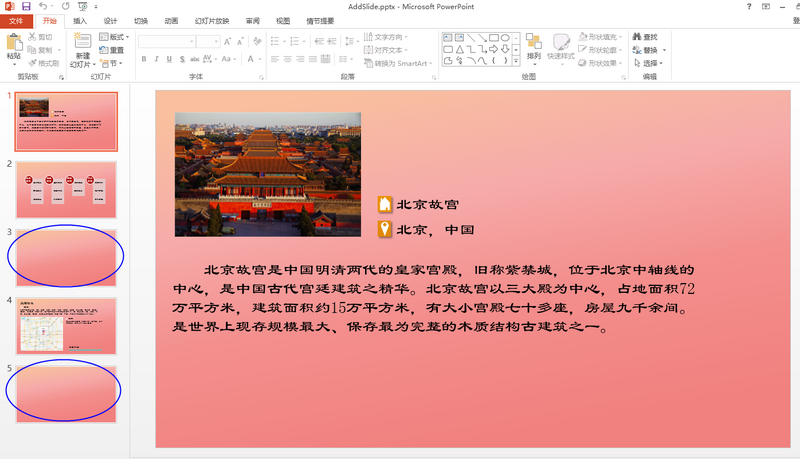This screenshot has width=800, height=459.
Task: Switch to the Insert (插入) tab
Action: coord(80,21)
